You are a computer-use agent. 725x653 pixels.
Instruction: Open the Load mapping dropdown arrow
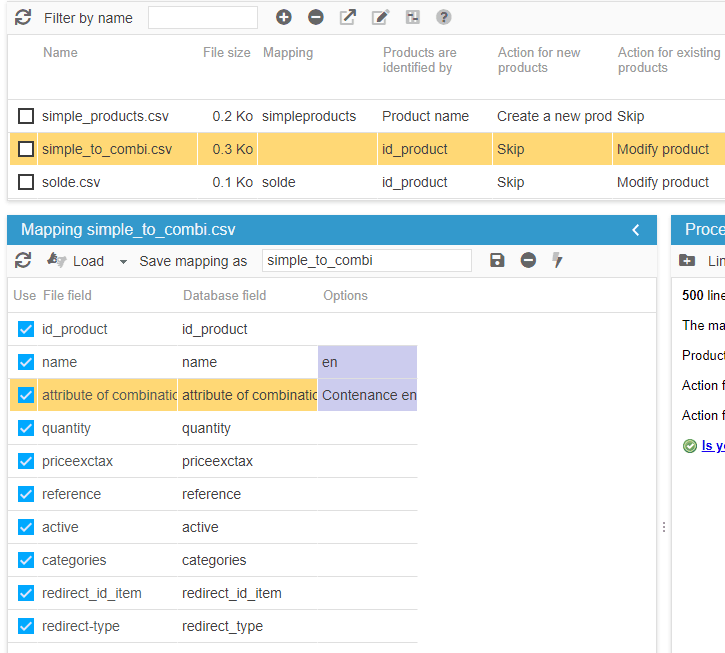point(123,261)
